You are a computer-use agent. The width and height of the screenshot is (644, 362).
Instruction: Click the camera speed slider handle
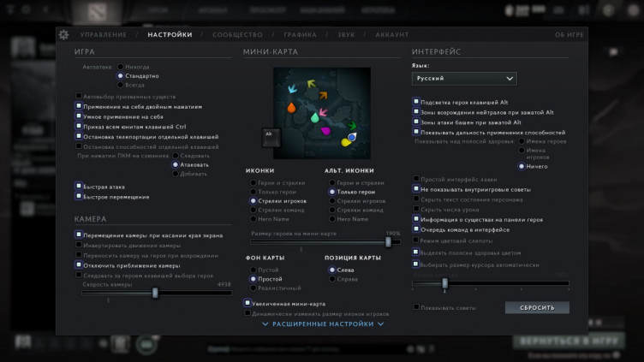coord(155,293)
